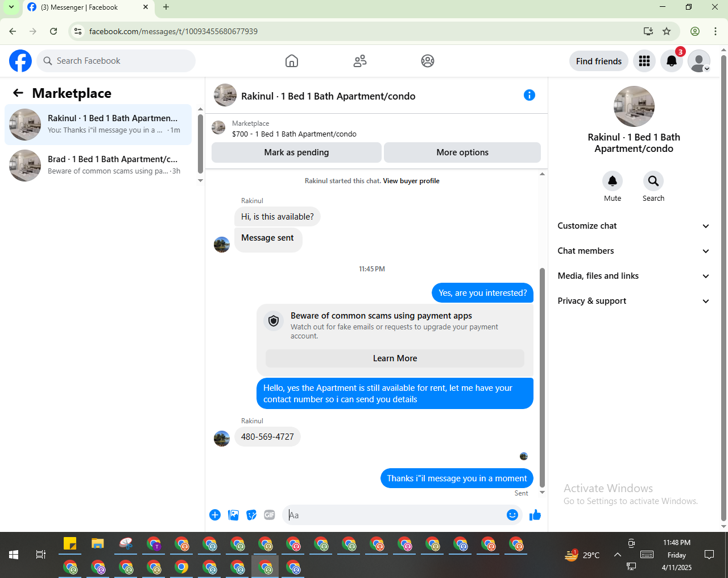
Task: Open the Windows Start menu
Action: (14, 555)
